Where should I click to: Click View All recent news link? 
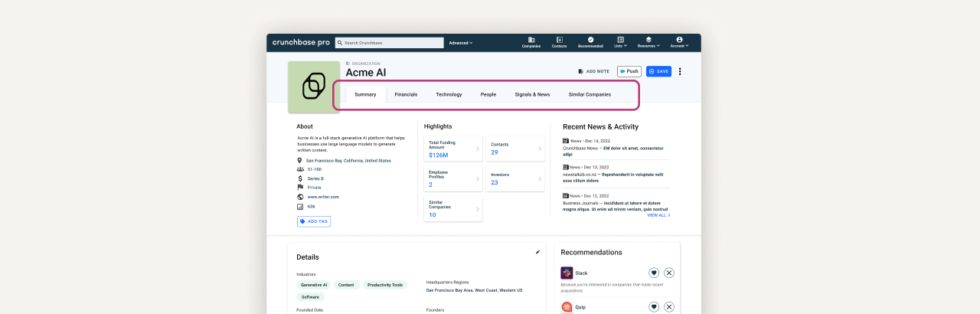658,215
